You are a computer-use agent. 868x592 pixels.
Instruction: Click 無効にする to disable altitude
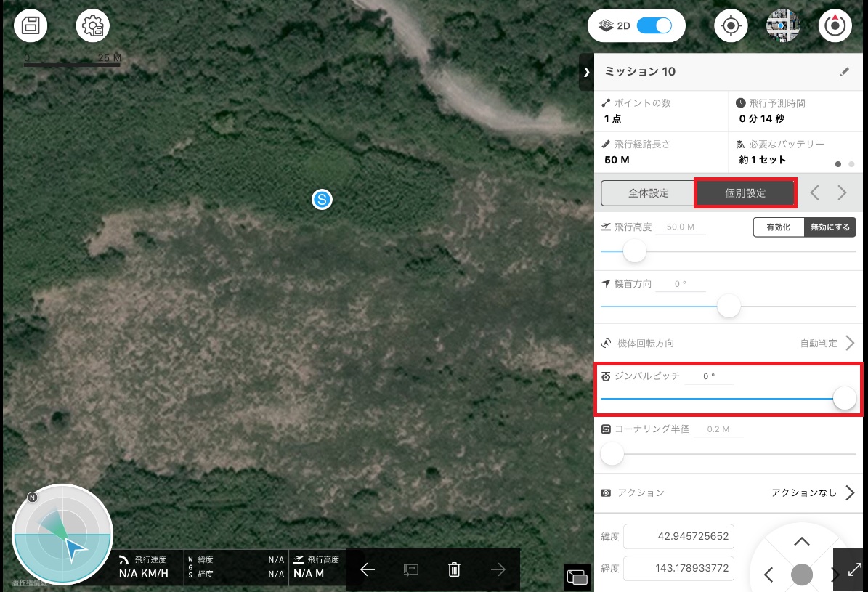point(830,227)
